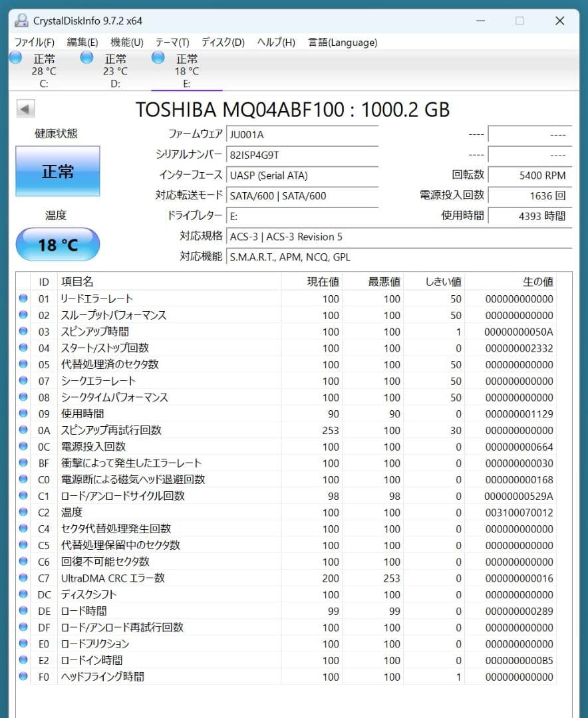Click the CrystalDiskInfo app icon in title bar
Image resolution: width=588 pixels, height=718 pixels.
(x=21, y=21)
